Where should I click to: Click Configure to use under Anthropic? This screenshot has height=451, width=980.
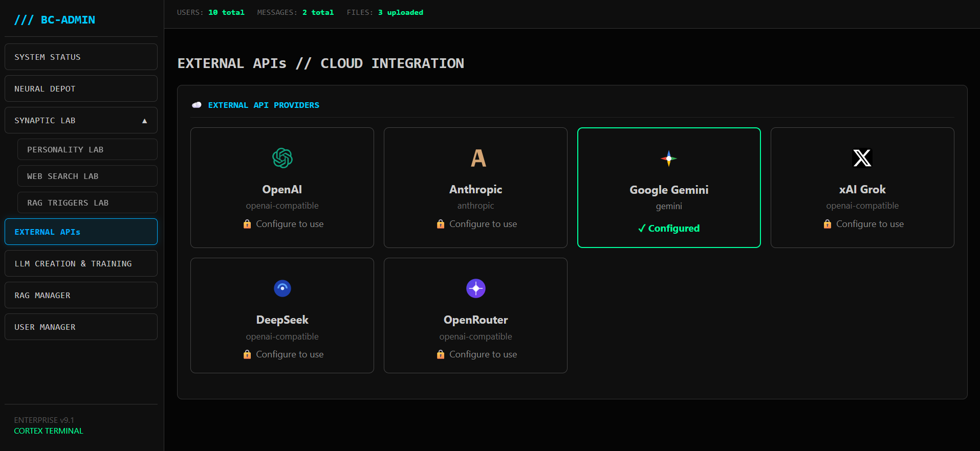[x=483, y=224]
